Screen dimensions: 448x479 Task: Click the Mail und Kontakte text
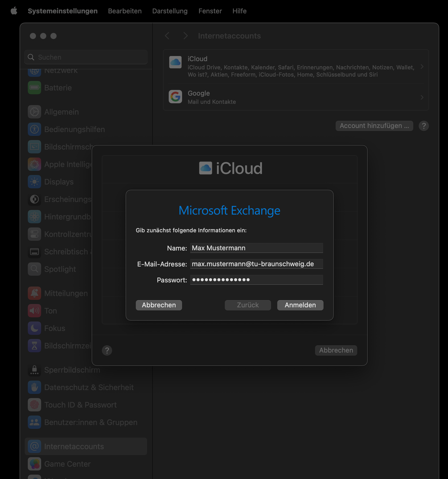click(212, 102)
